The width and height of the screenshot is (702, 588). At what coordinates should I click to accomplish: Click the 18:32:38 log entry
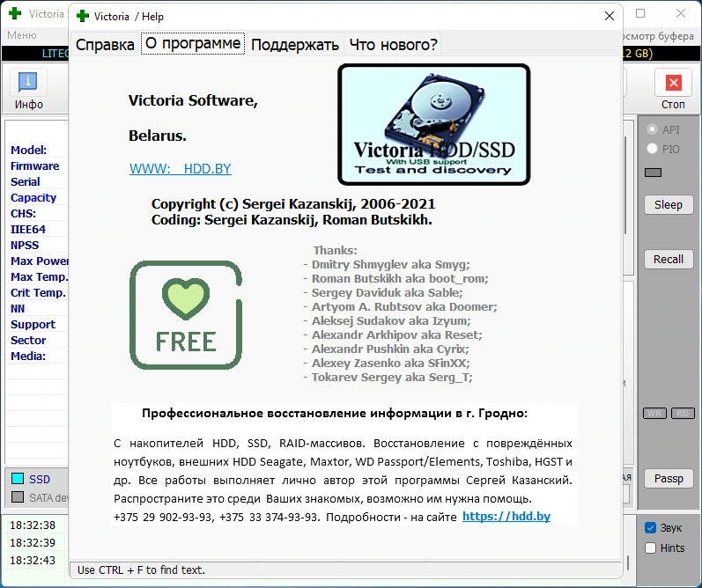[33, 525]
